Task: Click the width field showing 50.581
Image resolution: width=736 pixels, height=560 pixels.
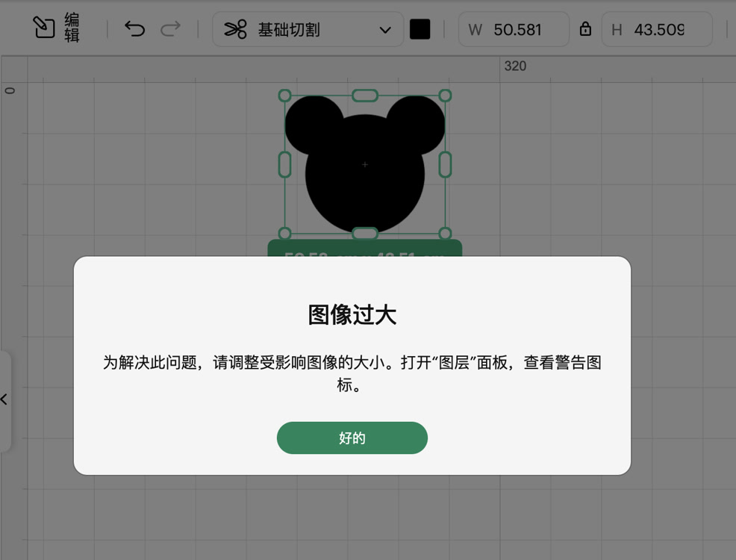Action: tap(514, 29)
